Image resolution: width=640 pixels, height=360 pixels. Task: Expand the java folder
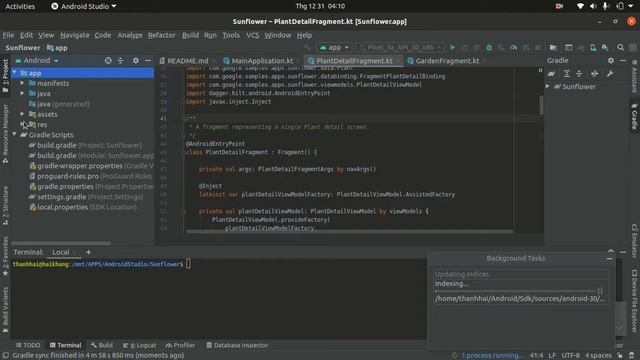(22, 93)
